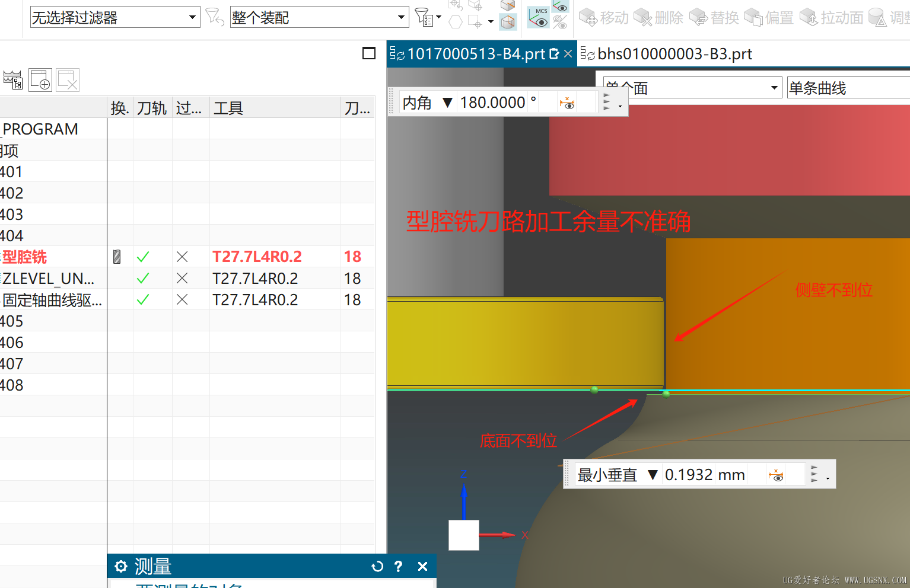Click the reset filter funnel icon
This screenshot has height=588, width=910.
tap(214, 17)
